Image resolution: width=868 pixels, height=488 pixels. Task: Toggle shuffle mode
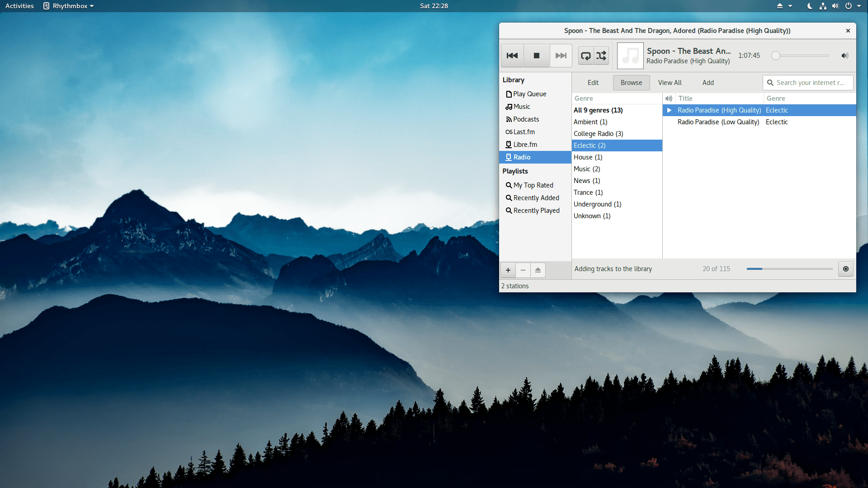(601, 56)
